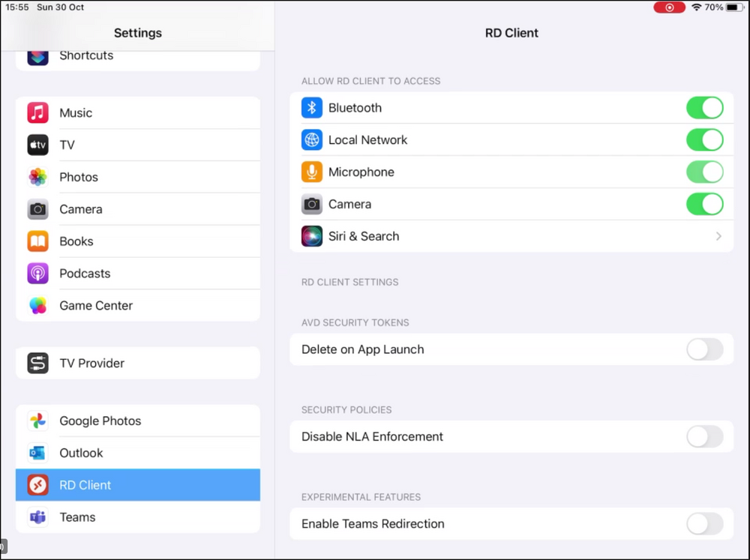
Task: Open the Game Center icon
Action: point(37,306)
